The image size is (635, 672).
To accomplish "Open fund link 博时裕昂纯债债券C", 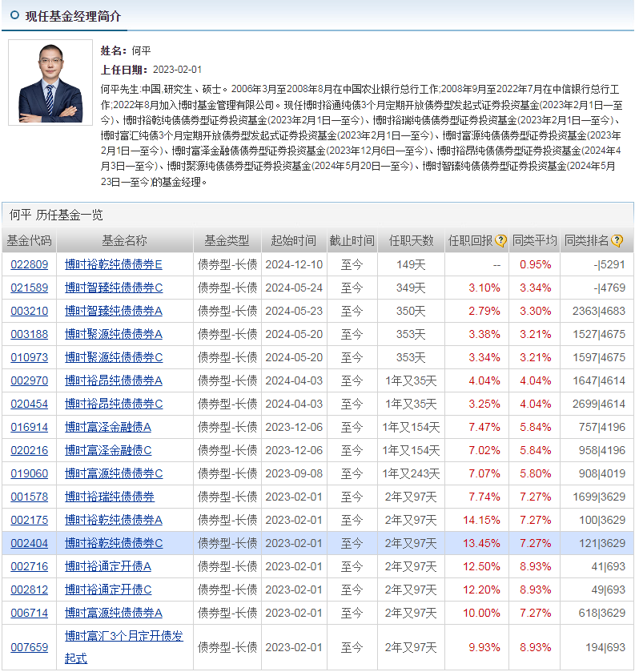I will click(114, 404).
